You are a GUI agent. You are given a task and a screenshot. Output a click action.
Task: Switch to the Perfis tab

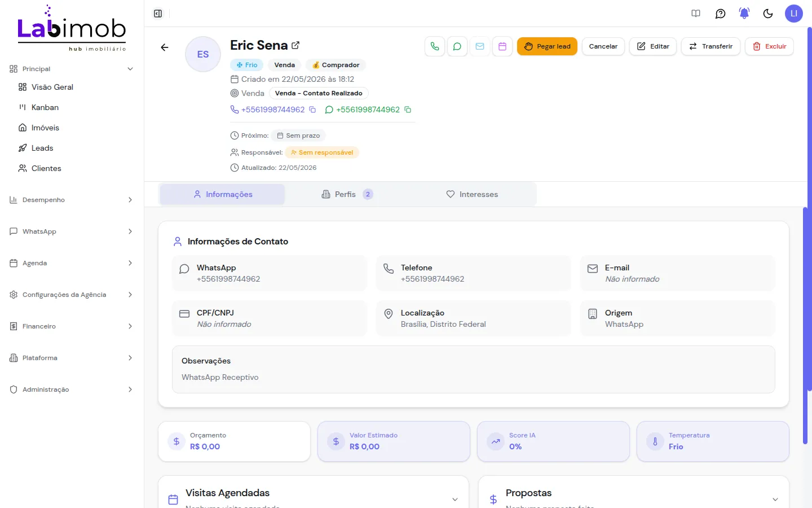click(347, 194)
